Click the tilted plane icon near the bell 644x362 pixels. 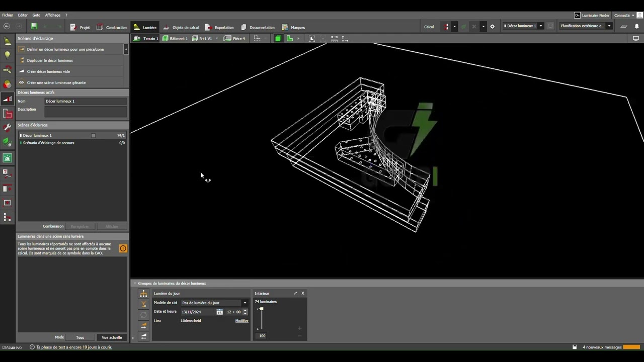tap(624, 26)
